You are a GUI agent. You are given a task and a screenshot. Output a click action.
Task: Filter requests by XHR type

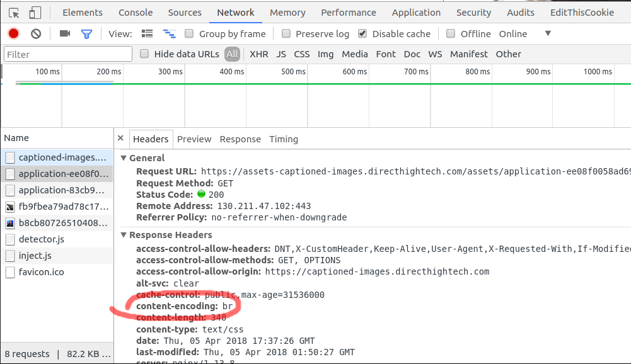[258, 54]
